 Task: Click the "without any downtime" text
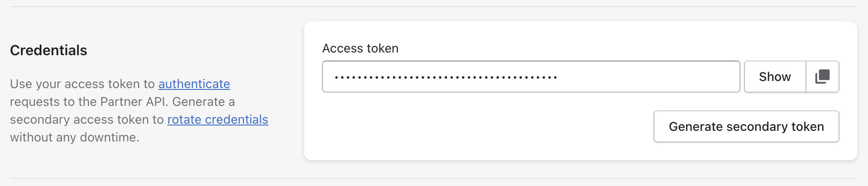[74, 137]
